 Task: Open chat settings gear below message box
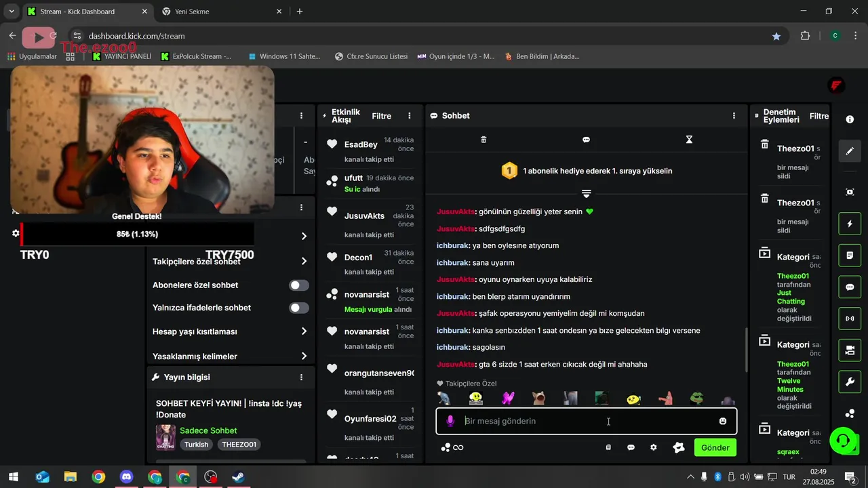click(653, 447)
